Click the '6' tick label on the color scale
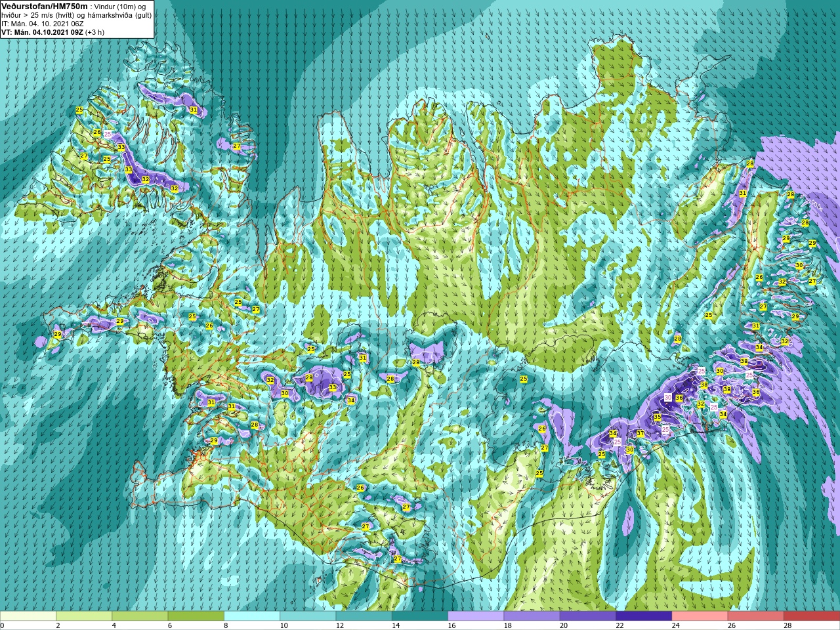The width and height of the screenshot is (840, 630). click(x=170, y=625)
